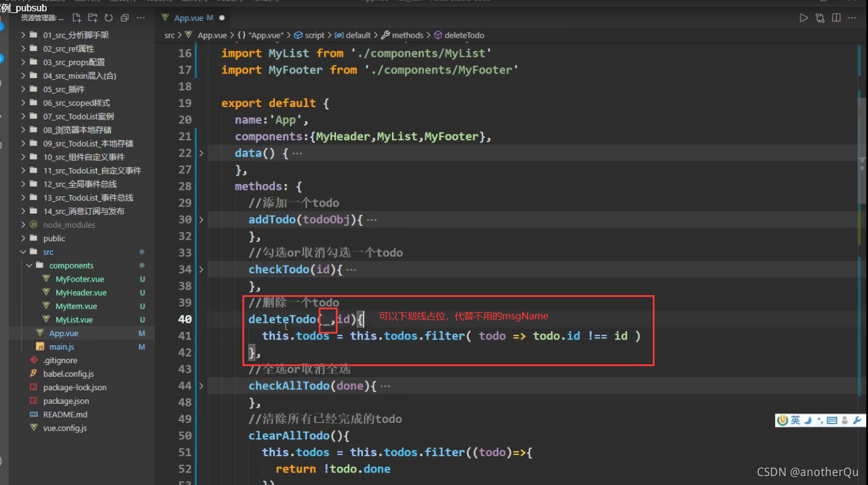Open package-lock.json in the file tree
868x485 pixels.
click(75, 387)
